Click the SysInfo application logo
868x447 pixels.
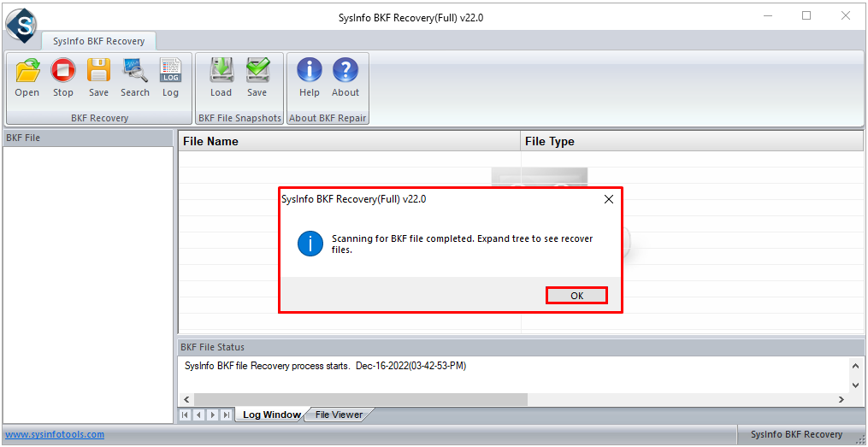[21, 26]
